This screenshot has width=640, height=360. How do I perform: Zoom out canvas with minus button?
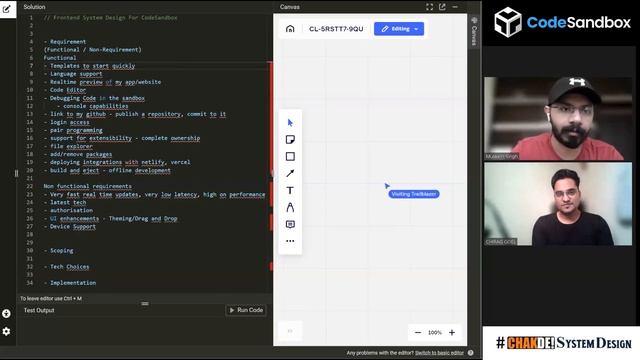coord(418,333)
